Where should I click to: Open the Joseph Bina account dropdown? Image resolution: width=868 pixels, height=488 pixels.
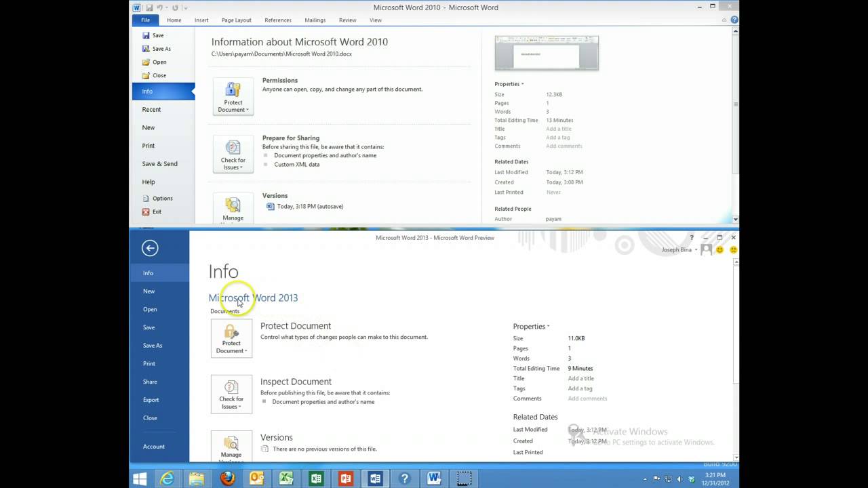[679, 249]
